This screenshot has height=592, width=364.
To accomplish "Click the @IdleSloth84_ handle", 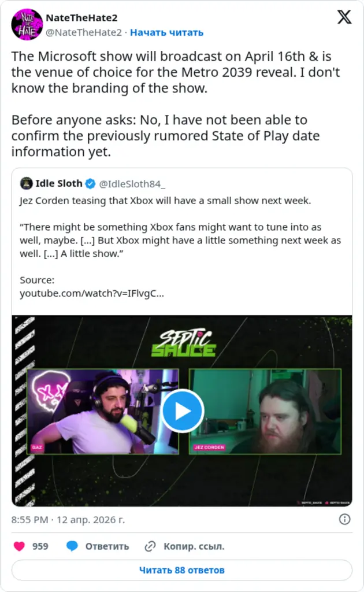I will click(133, 183).
